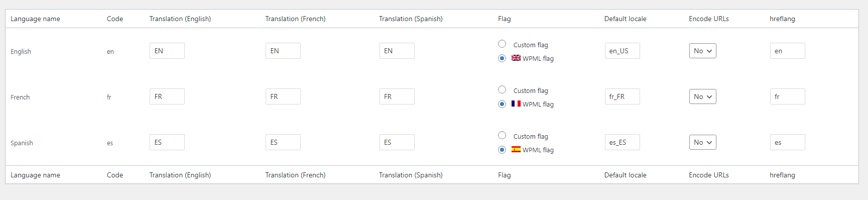Select Custom flag radio for Spanish
This screenshot has width=868, height=200.
coord(502,135)
